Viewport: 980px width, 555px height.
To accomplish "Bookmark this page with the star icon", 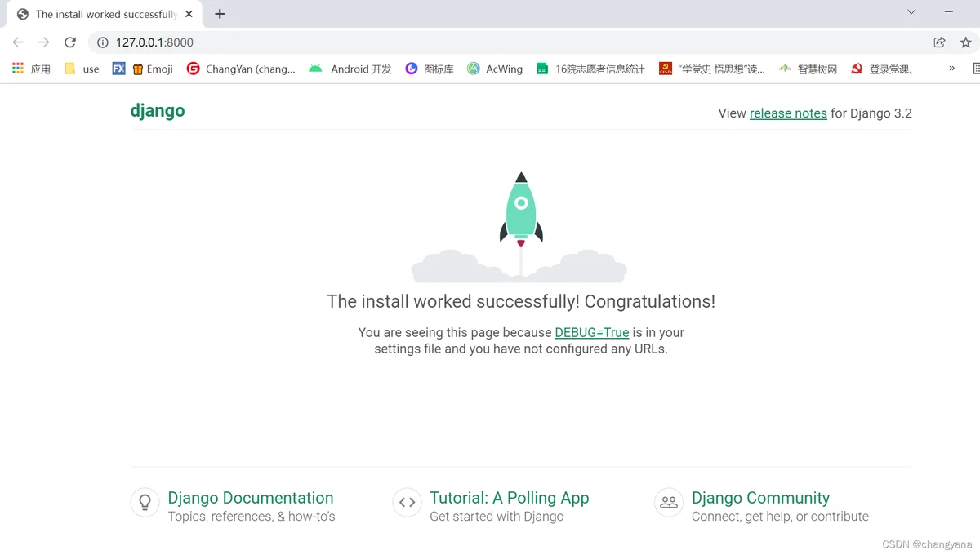I will [966, 42].
